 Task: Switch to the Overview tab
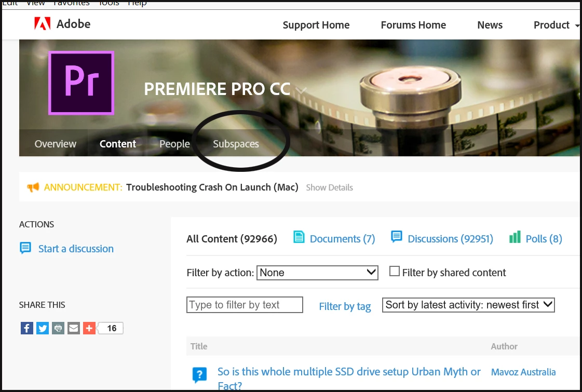(x=56, y=144)
